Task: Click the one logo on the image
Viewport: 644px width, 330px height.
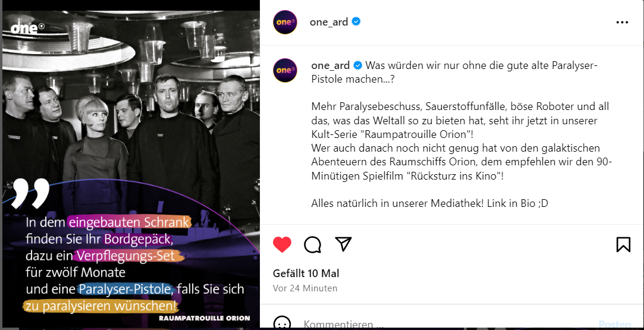Action: (28, 28)
